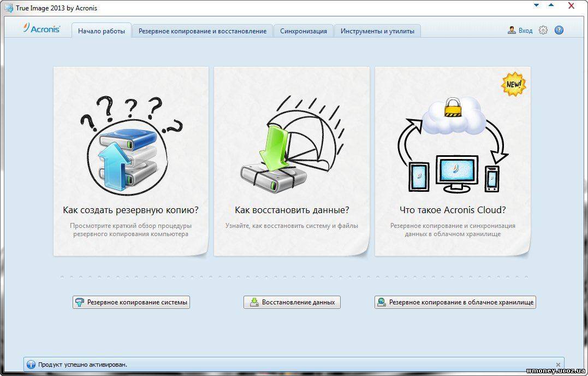Click the down arrow in the title bar
588x376 pixels.
tap(537, 5)
